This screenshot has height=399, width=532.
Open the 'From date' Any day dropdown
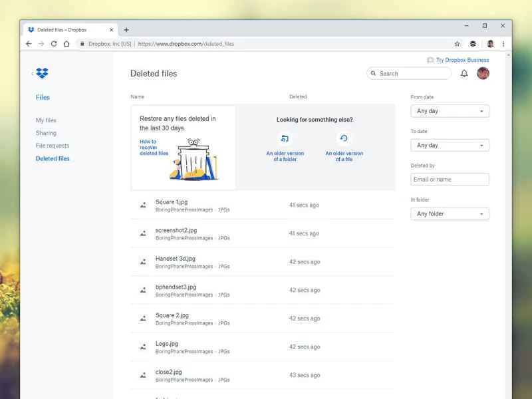[x=450, y=111]
